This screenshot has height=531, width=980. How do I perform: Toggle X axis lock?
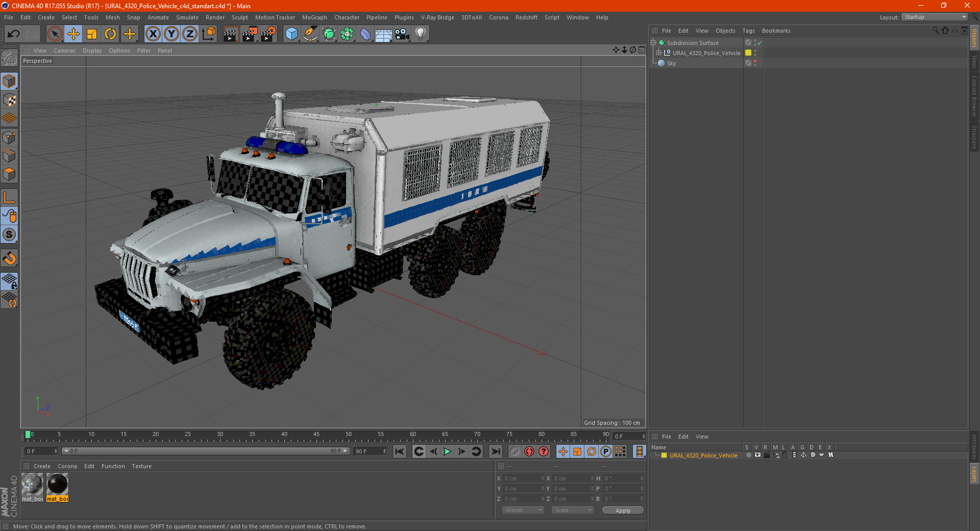coord(153,34)
